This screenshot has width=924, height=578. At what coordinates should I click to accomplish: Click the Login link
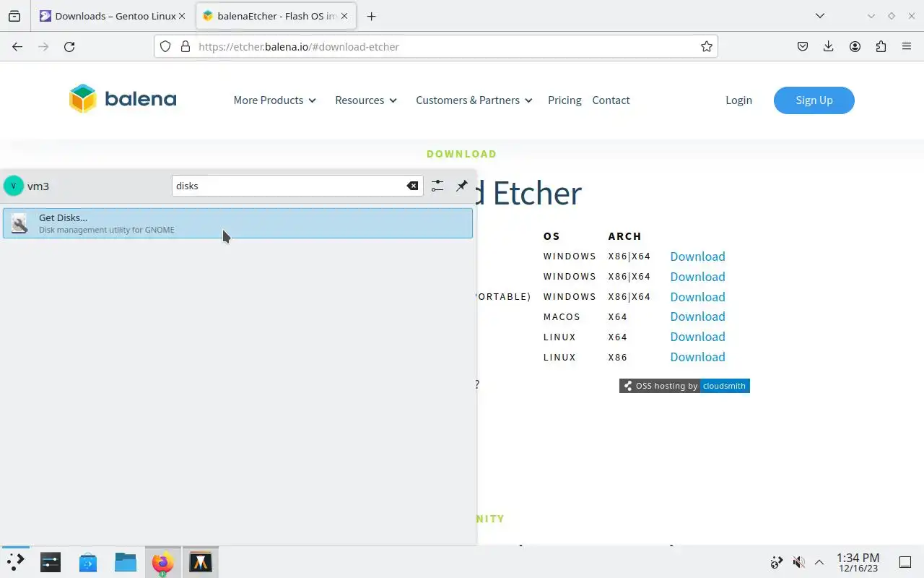[x=738, y=100]
